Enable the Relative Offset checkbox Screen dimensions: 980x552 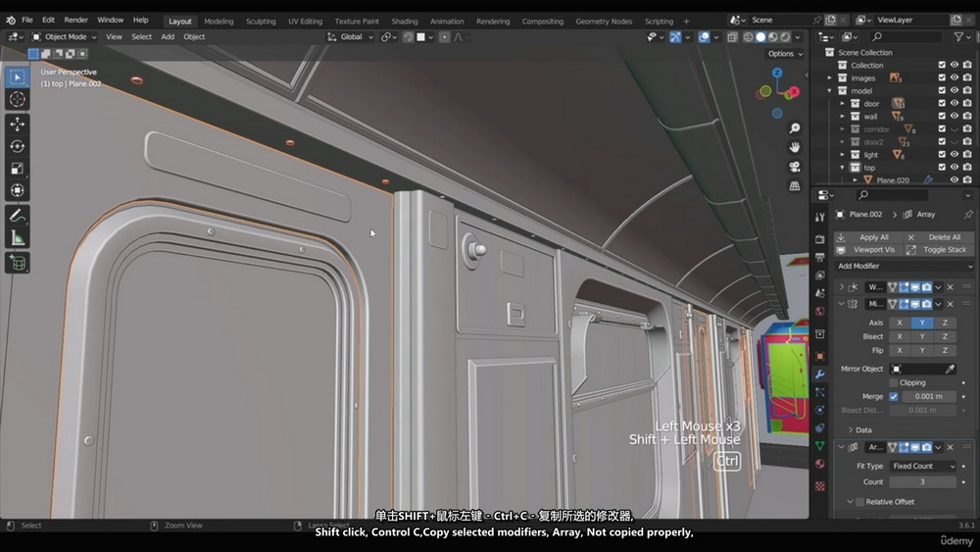tap(860, 502)
